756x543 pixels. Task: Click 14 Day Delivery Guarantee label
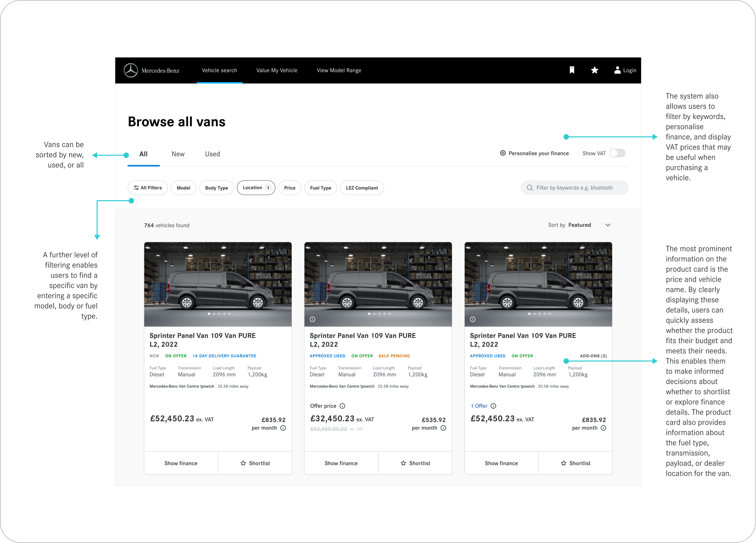224,356
